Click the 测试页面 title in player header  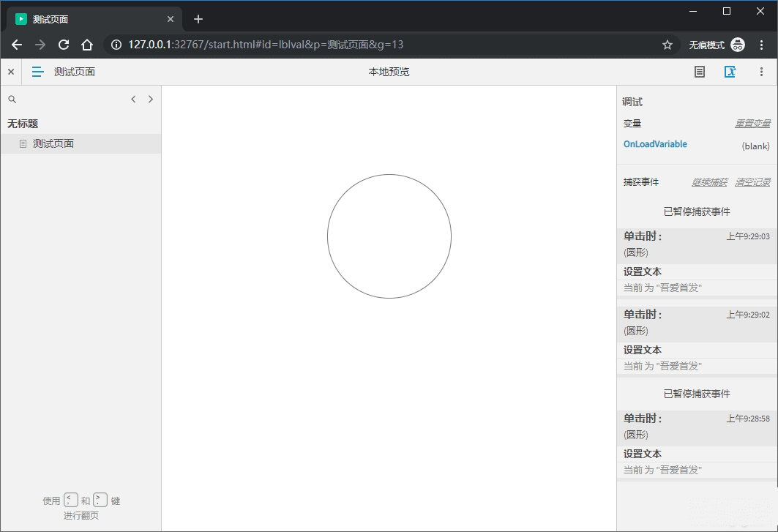tap(75, 72)
